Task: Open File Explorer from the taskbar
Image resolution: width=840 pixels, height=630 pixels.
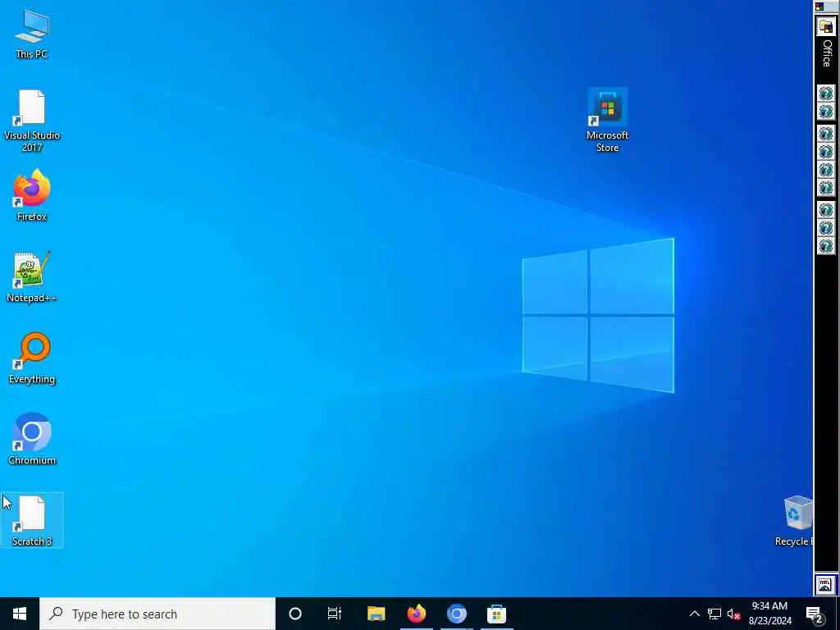Action: click(376, 614)
